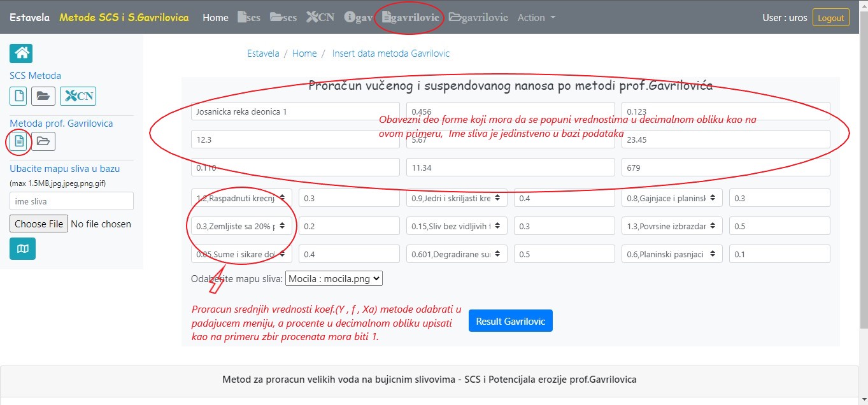Open the map selector Mocila : mocila.png
Image resolution: width=868 pixels, height=405 pixels.
tap(334, 278)
